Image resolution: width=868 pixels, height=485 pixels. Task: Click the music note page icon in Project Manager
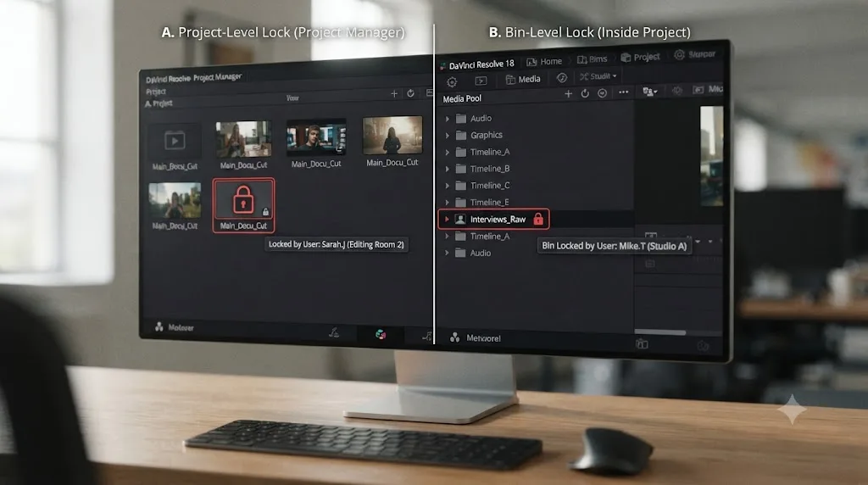427,336
